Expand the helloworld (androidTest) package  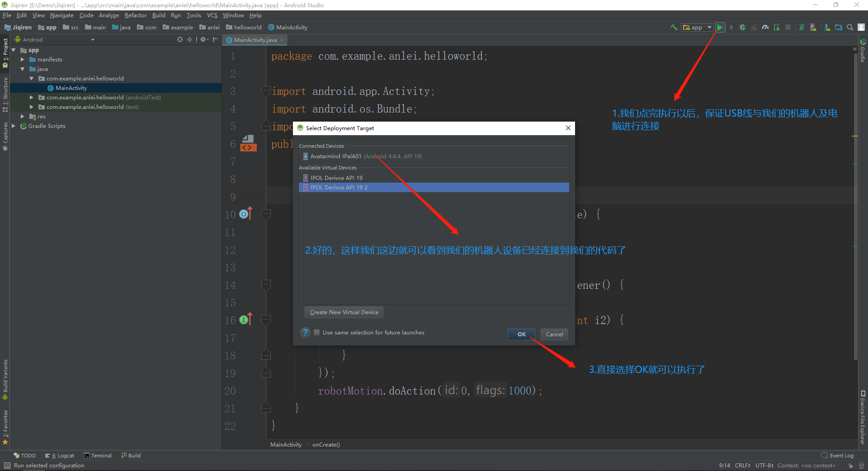coord(32,98)
